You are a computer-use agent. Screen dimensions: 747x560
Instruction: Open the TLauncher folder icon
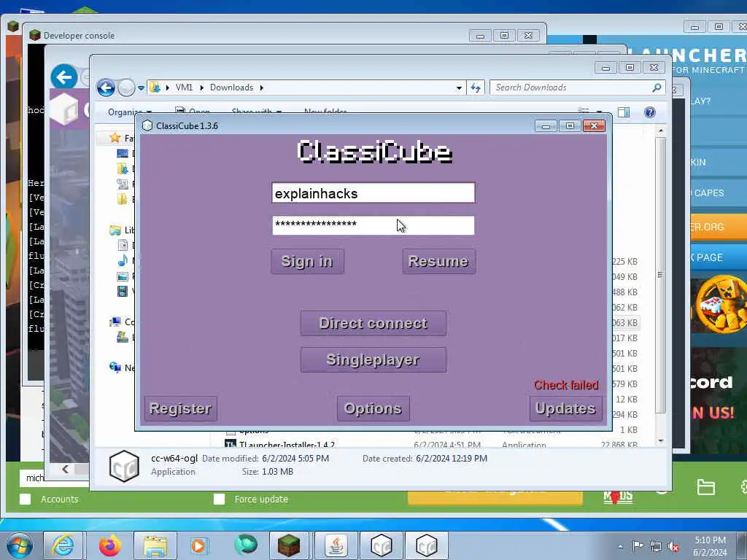(705, 487)
